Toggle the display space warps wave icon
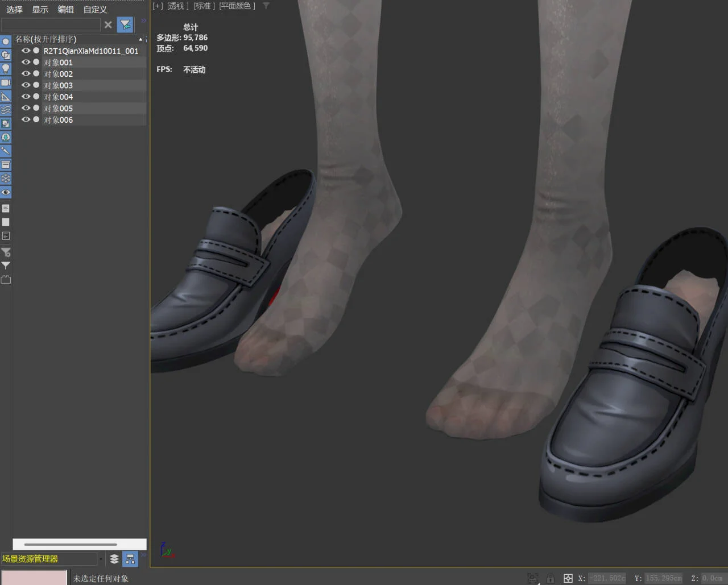 6,110
